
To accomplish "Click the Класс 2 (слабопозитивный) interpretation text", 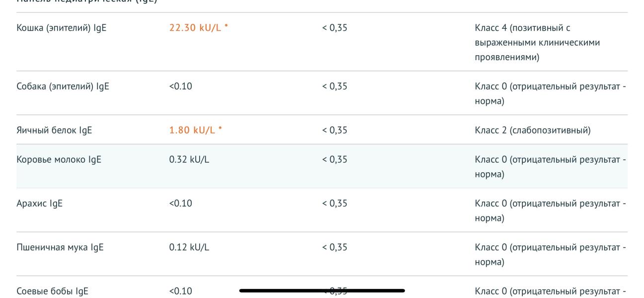I will click(533, 131).
